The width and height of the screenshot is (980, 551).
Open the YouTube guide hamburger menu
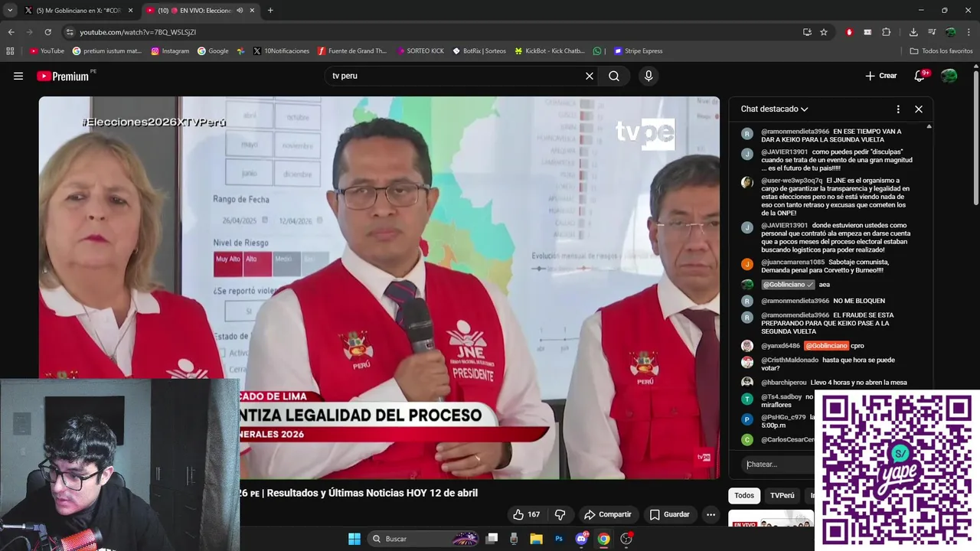point(18,76)
